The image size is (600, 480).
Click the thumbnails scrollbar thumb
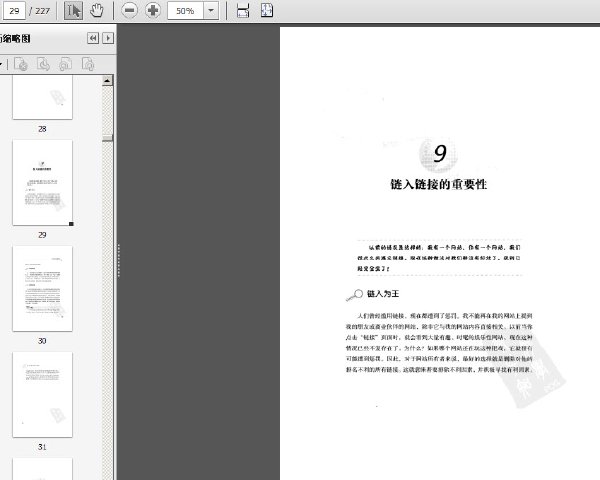point(107,138)
